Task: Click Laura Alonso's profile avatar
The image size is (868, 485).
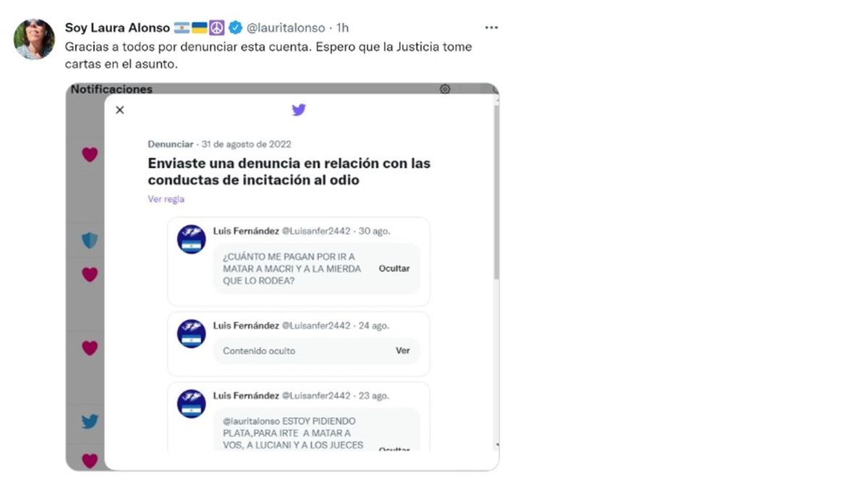Action: (34, 39)
